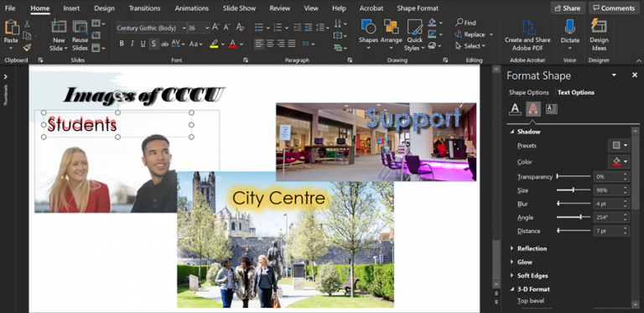
Task: Expand the Thumbnails pane chevron
Action: 6,77
